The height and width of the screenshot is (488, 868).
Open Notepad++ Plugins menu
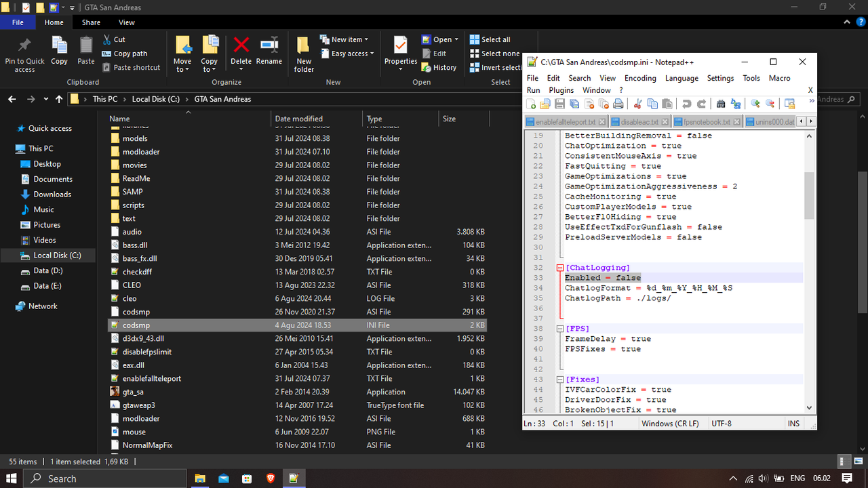(x=561, y=90)
